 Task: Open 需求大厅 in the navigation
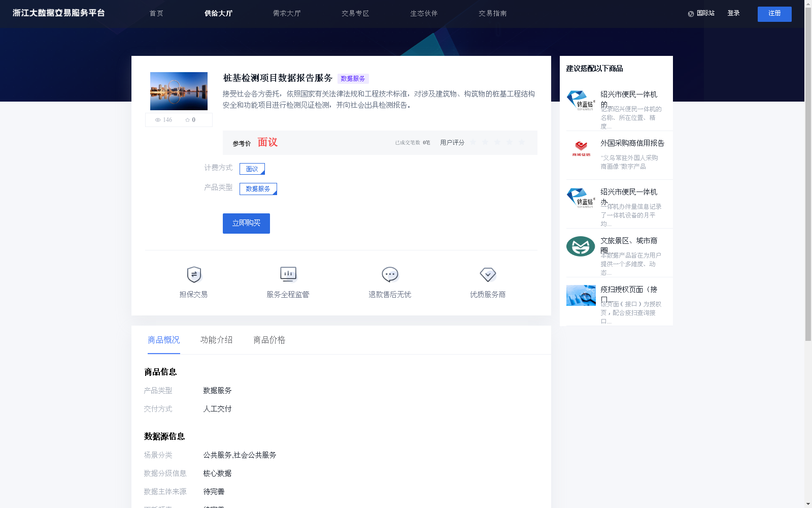coord(287,14)
